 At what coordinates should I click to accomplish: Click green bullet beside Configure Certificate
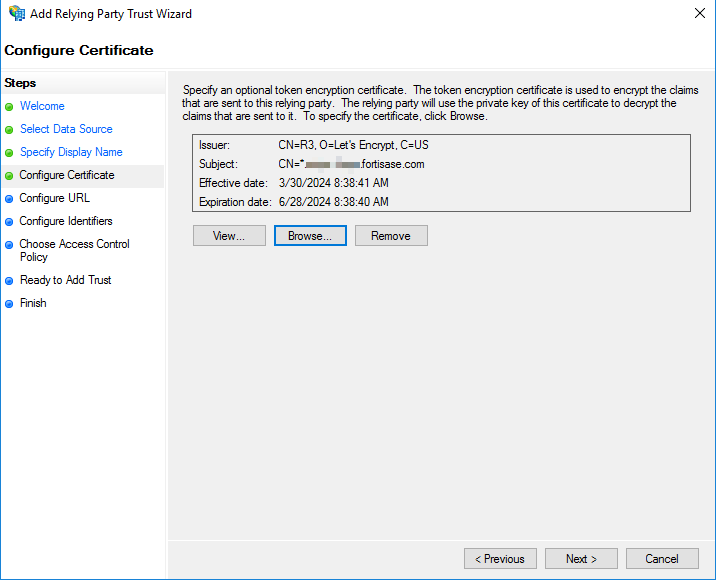click(x=9, y=176)
